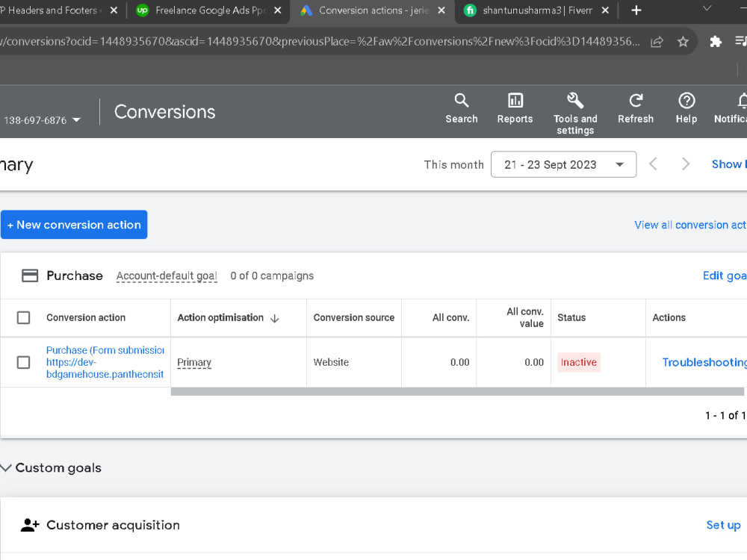Tick the Purchase form submission row checkbox
The height and width of the screenshot is (560, 747).
[x=23, y=362]
